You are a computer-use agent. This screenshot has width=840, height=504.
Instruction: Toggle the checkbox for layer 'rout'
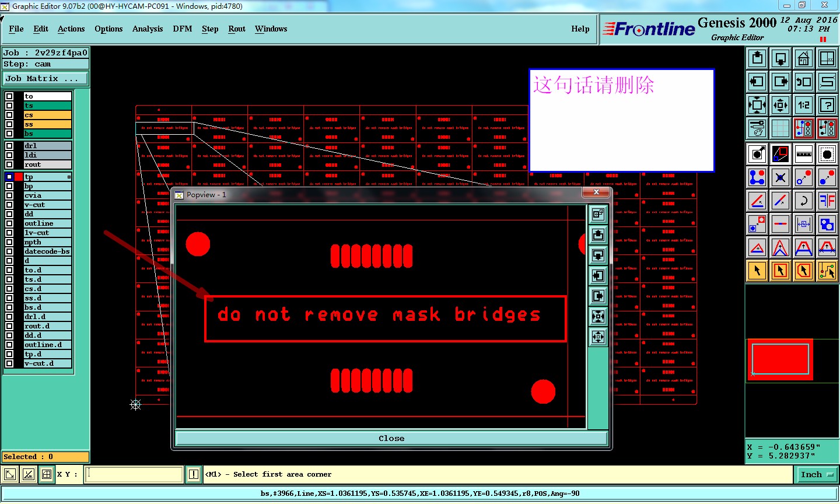pyautogui.click(x=9, y=164)
